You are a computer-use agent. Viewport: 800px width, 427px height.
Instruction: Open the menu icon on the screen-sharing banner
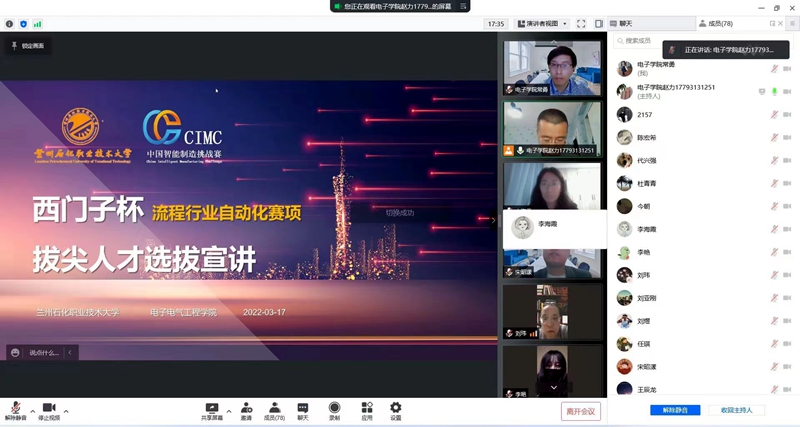tap(463, 6)
